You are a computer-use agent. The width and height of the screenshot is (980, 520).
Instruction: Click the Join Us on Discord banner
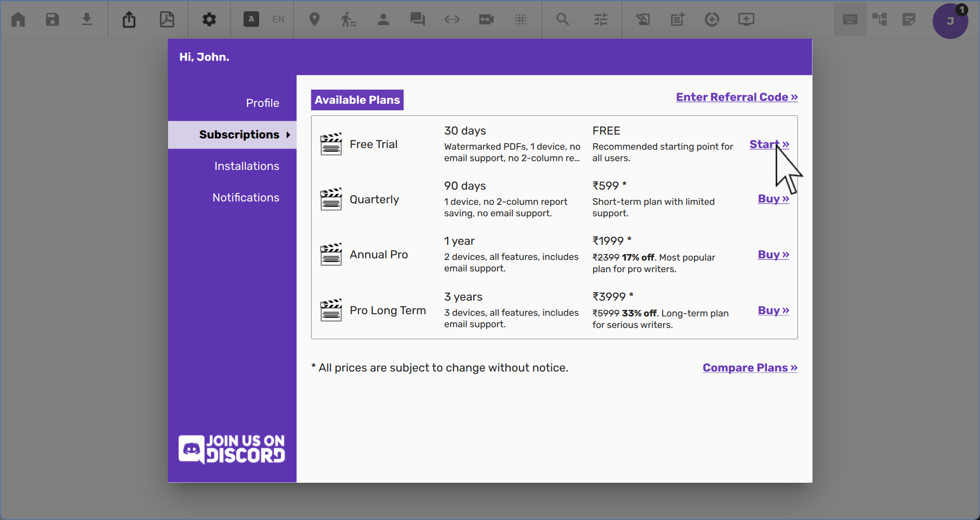point(232,449)
